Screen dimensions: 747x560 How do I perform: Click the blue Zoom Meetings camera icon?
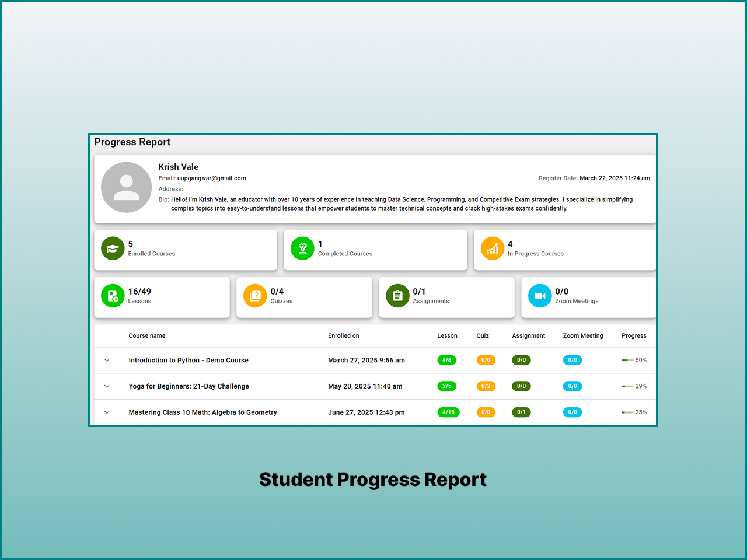point(540,296)
